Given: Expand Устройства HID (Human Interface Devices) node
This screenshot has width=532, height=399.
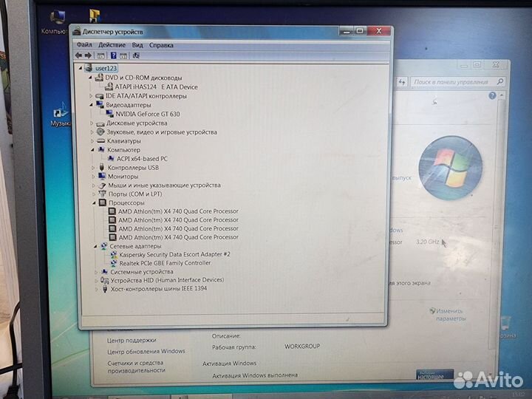Looking at the screenshot, I should [x=96, y=280].
